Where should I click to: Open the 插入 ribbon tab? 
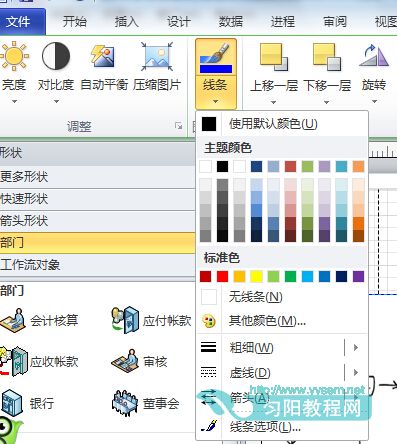[126, 22]
